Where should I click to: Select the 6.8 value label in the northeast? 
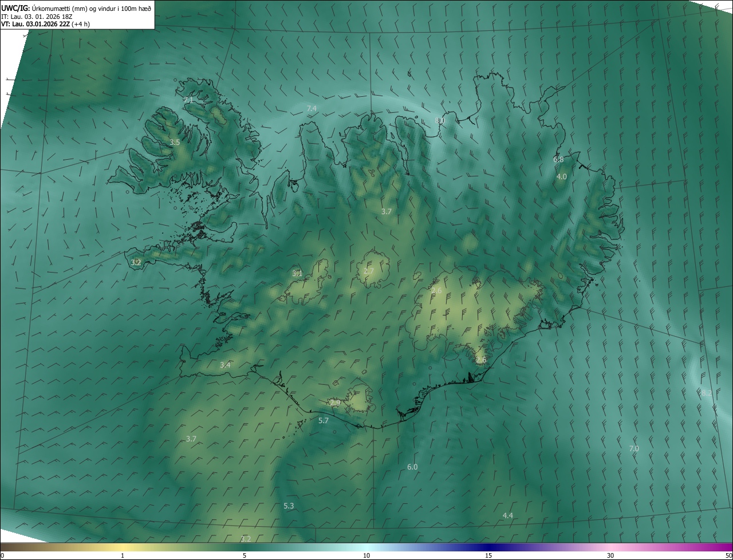(558, 160)
